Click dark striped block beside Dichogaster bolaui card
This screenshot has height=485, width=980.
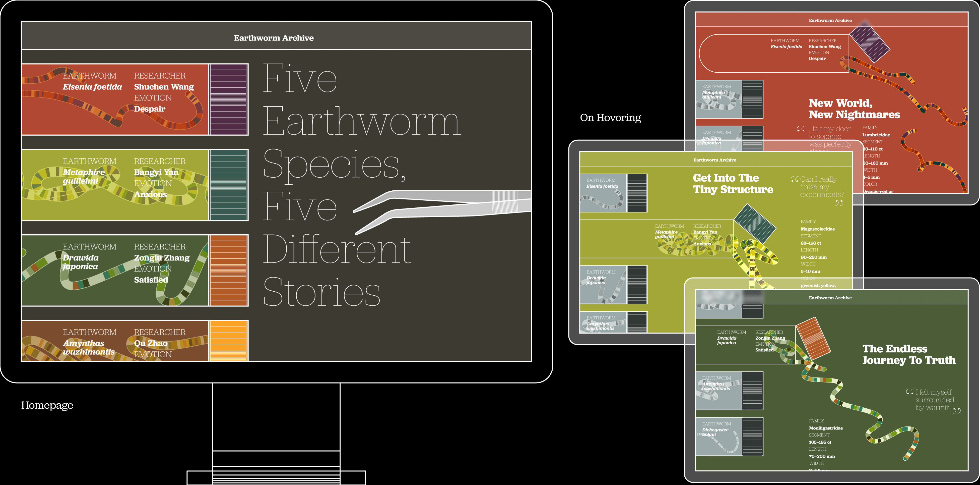pos(752,437)
